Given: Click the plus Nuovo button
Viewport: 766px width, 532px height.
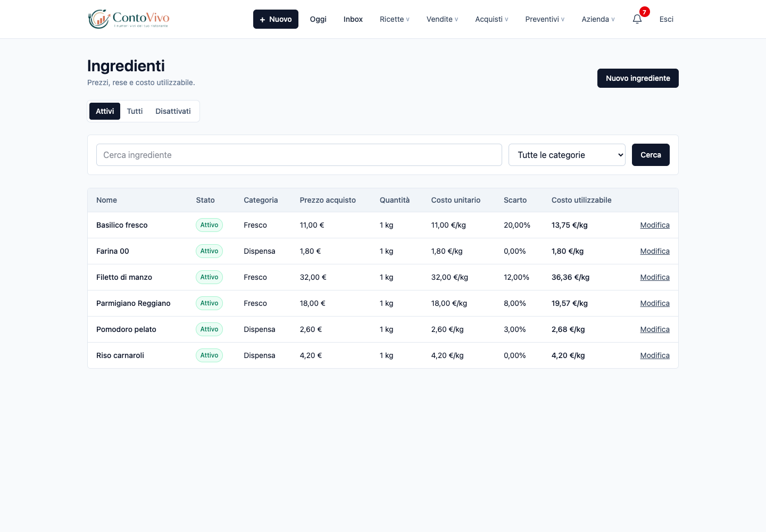Looking at the screenshot, I should 276,19.
